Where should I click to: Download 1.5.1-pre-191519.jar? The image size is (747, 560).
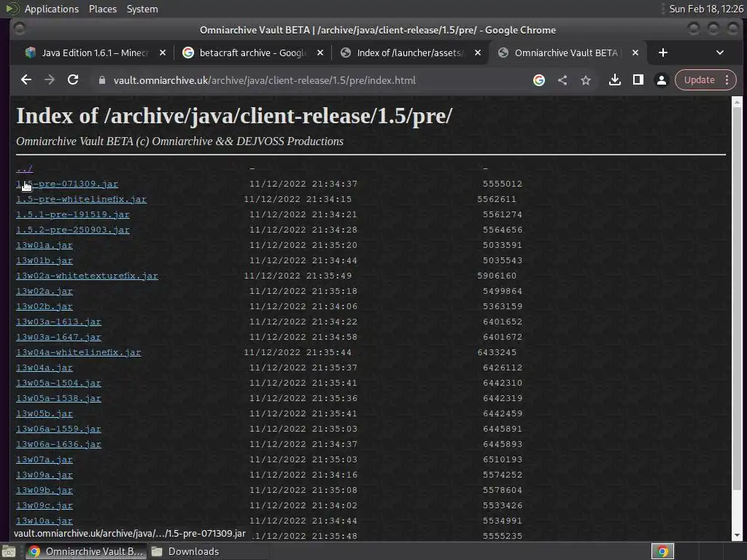point(73,214)
